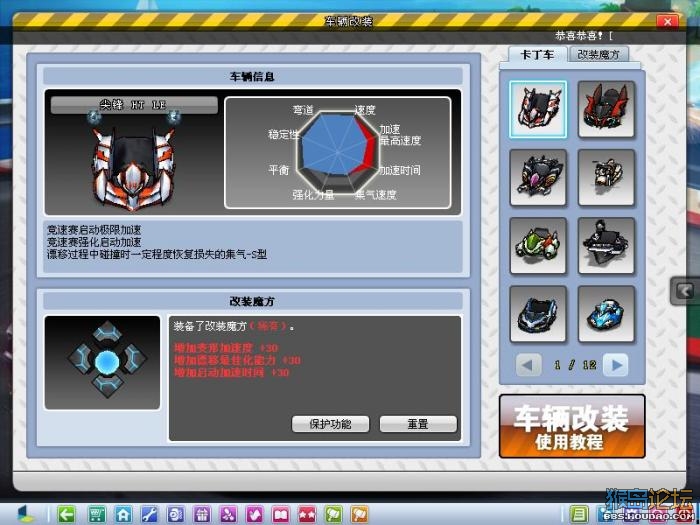The height and width of the screenshot is (525, 700).
Task: Go to next kart list page
Action: point(616,365)
